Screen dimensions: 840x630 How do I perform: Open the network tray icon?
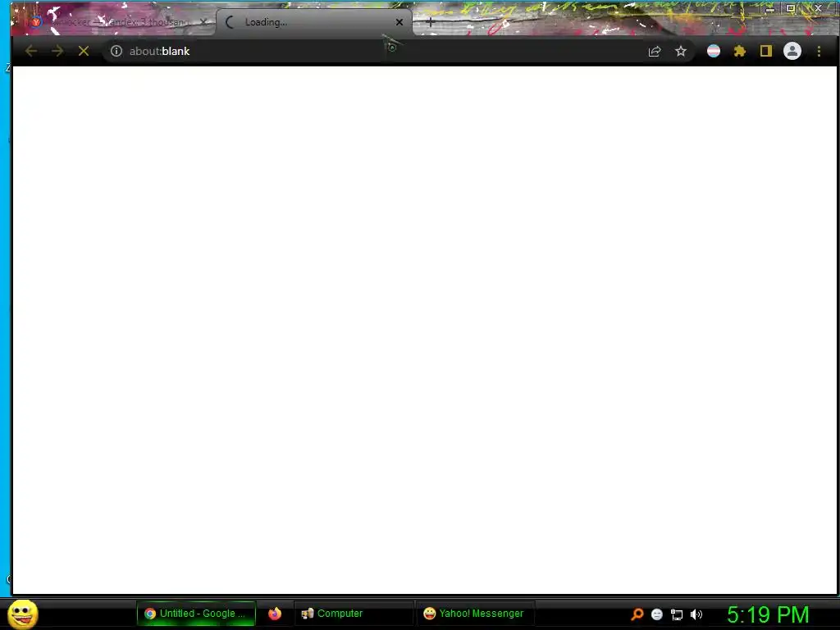click(677, 614)
